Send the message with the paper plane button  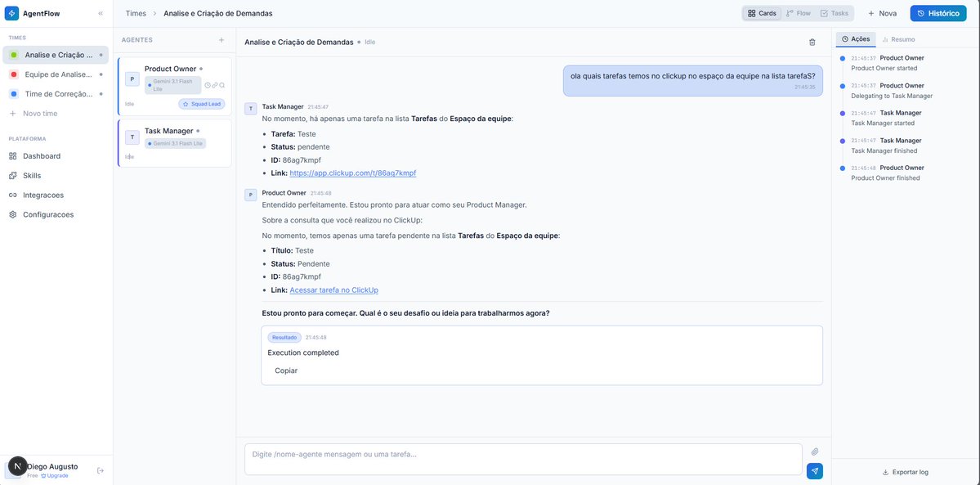pos(815,470)
